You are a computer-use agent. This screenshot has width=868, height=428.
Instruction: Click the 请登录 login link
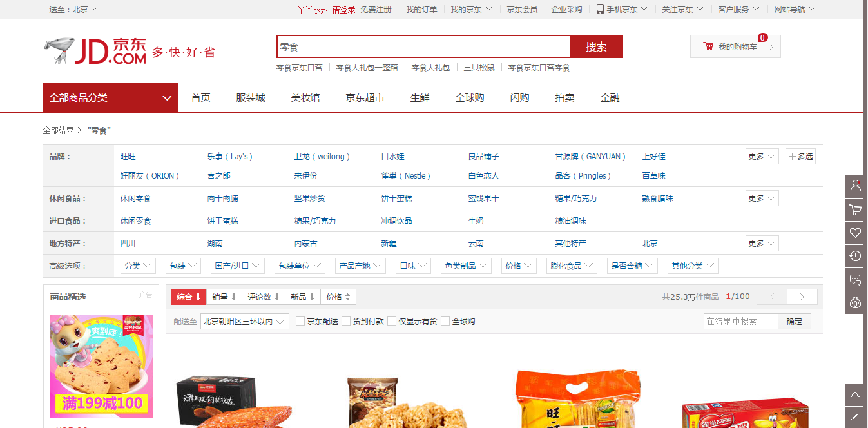[x=343, y=10]
